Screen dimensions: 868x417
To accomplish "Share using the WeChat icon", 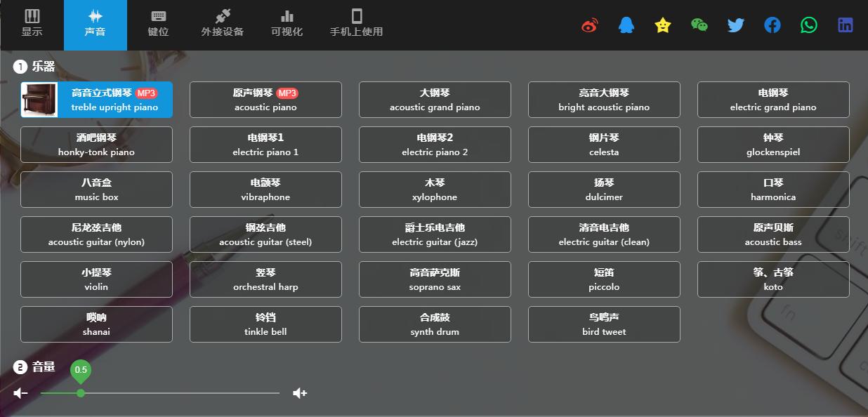I will [x=699, y=24].
